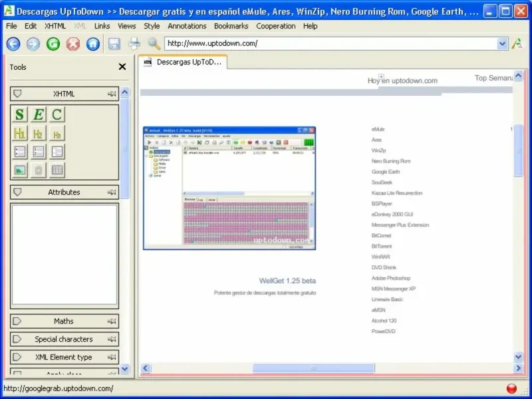
Task: Click the Print icon in the toolbar
Action: click(134, 44)
